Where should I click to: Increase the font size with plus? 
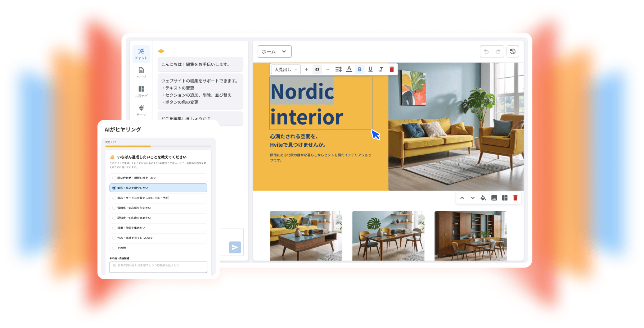click(x=307, y=69)
